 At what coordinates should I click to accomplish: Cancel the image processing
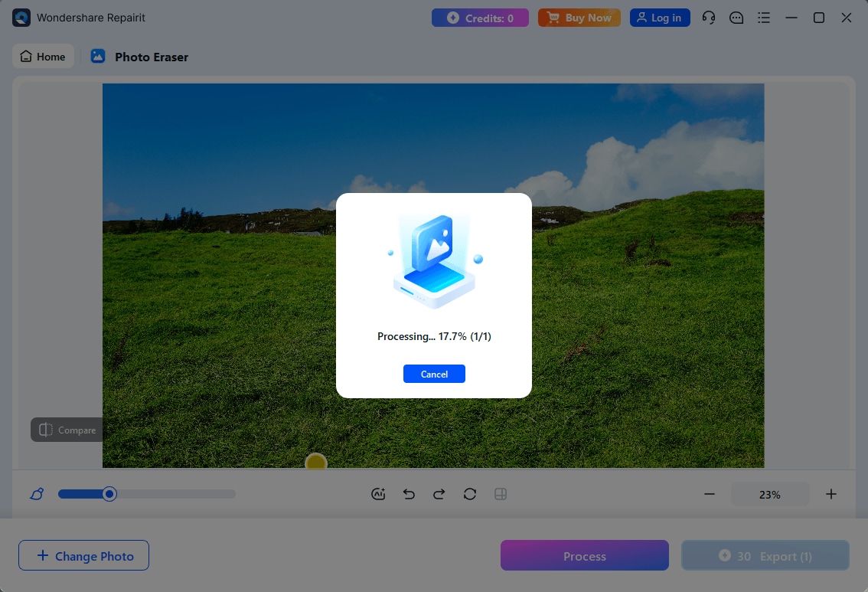(434, 374)
